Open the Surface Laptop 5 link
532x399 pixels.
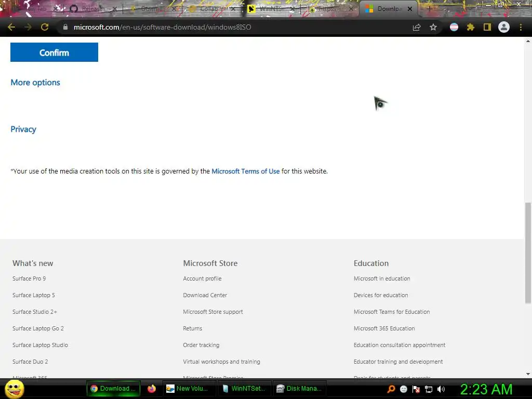(x=34, y=295)
